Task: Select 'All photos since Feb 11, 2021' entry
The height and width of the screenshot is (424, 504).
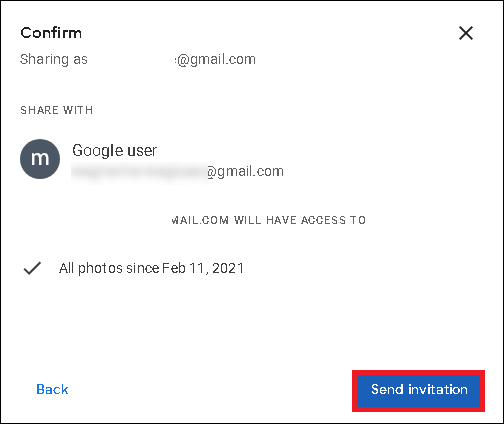Action: pos(151,268)
